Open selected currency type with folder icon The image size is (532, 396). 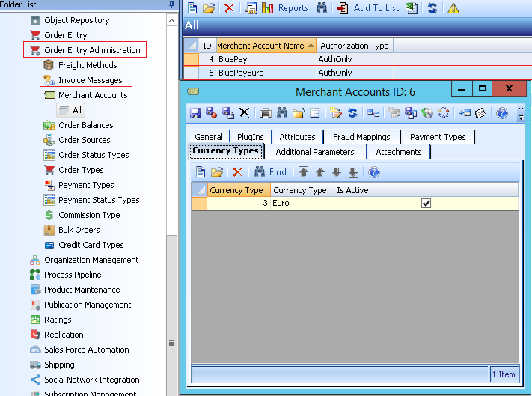[x=217, y=172]
